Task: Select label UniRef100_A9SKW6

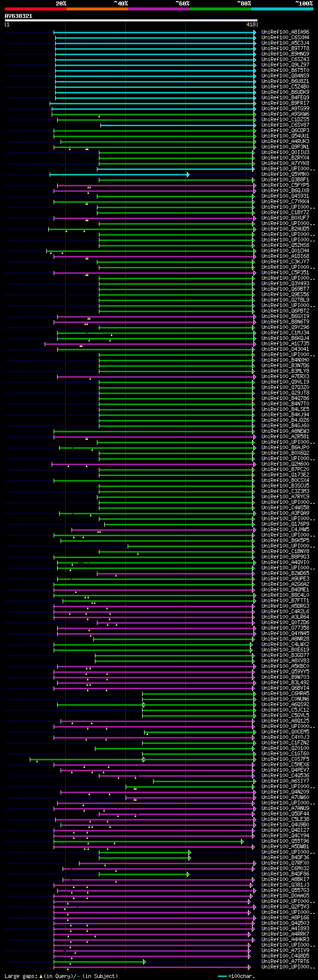Action: 285,114
